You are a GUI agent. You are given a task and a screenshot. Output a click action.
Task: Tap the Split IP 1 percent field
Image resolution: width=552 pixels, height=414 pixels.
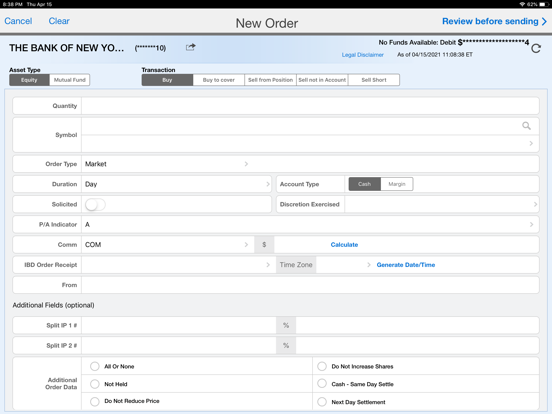click(x=417, y=325)
